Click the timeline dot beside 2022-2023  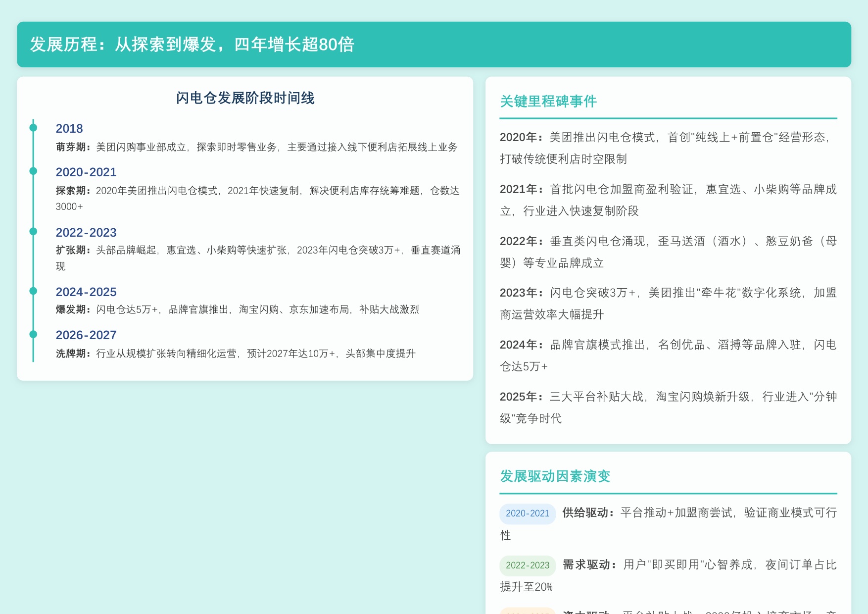33,231
